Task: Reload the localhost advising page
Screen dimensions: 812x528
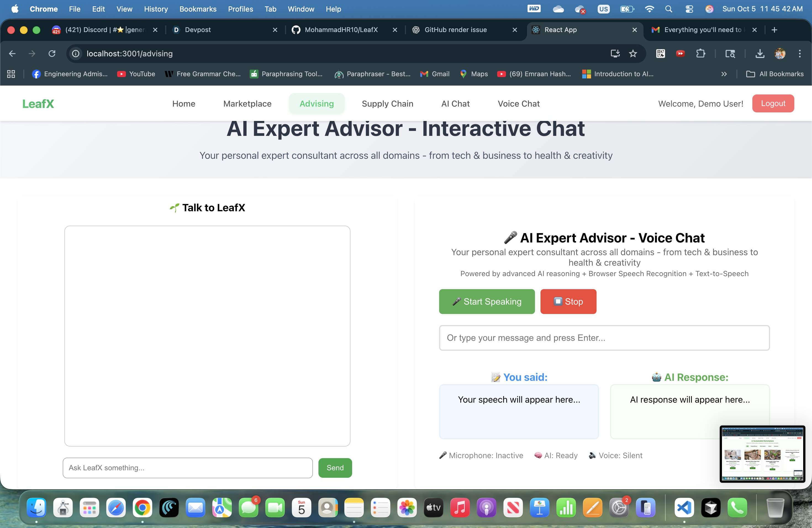Action: click(x=52, y=54)
